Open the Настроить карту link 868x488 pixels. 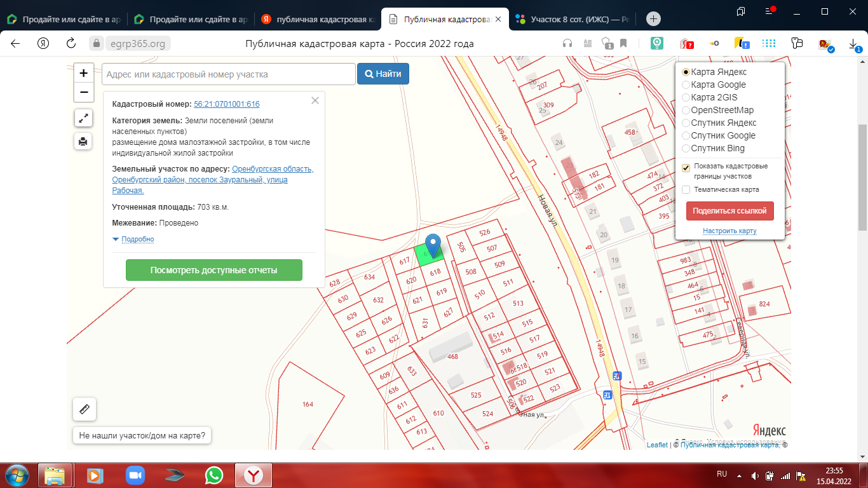[729, 231]
